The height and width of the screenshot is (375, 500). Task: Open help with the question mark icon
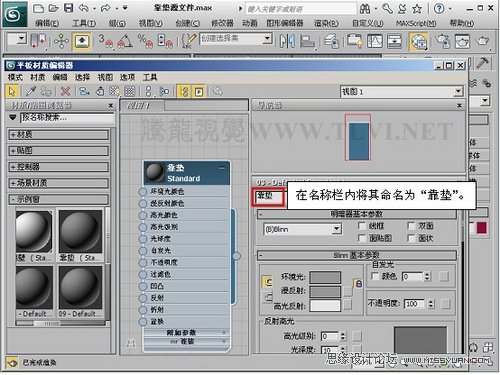pyautogui.click(x=439, y=9)
